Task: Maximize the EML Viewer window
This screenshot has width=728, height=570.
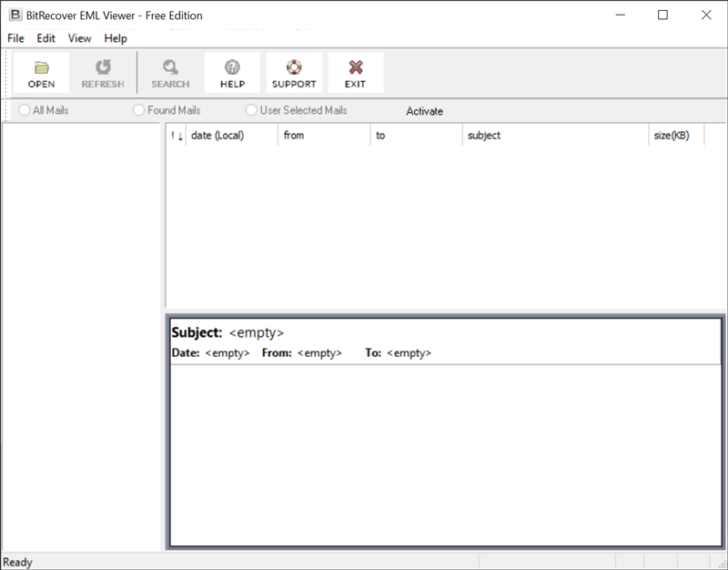Action: coord(663,15)
